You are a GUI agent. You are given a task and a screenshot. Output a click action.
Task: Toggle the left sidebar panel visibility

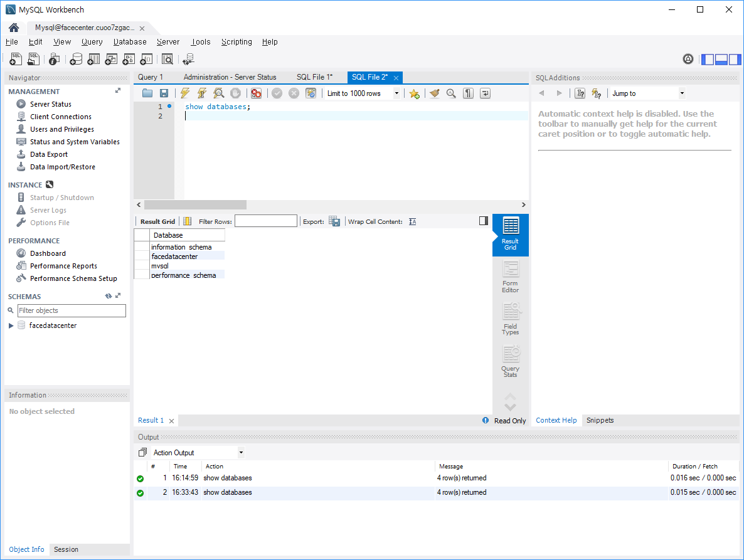click(708, 60)
